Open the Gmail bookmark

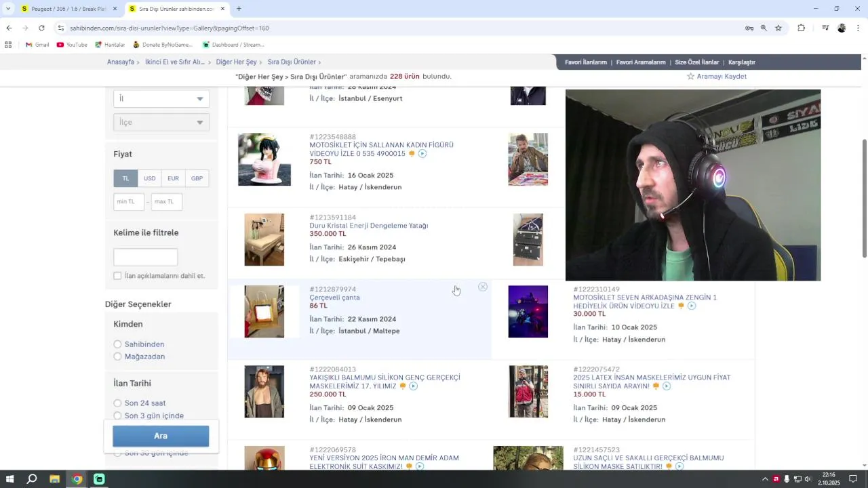(x=37, y=45)
